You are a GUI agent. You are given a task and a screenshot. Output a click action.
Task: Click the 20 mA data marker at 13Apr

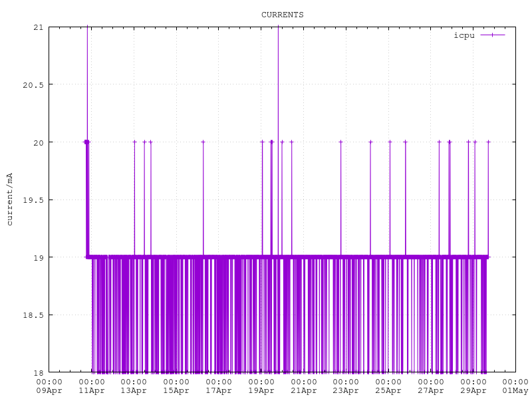pos(134,142)
